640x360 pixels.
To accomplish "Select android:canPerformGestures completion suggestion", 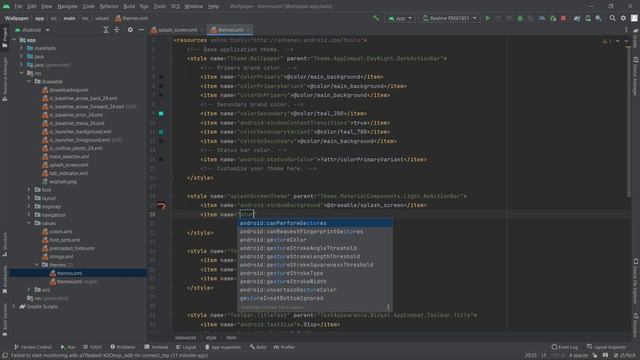I will [315, 223].
